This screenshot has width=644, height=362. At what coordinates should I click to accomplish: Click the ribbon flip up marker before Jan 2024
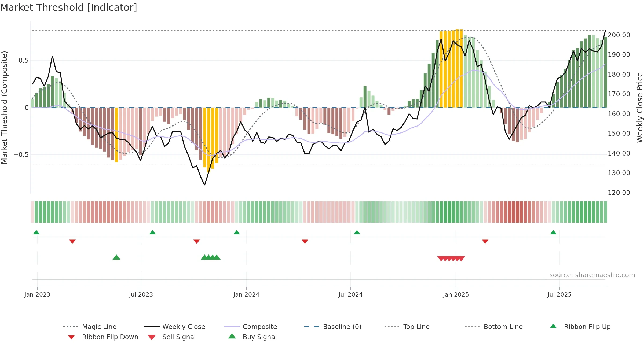pos(237,232)
